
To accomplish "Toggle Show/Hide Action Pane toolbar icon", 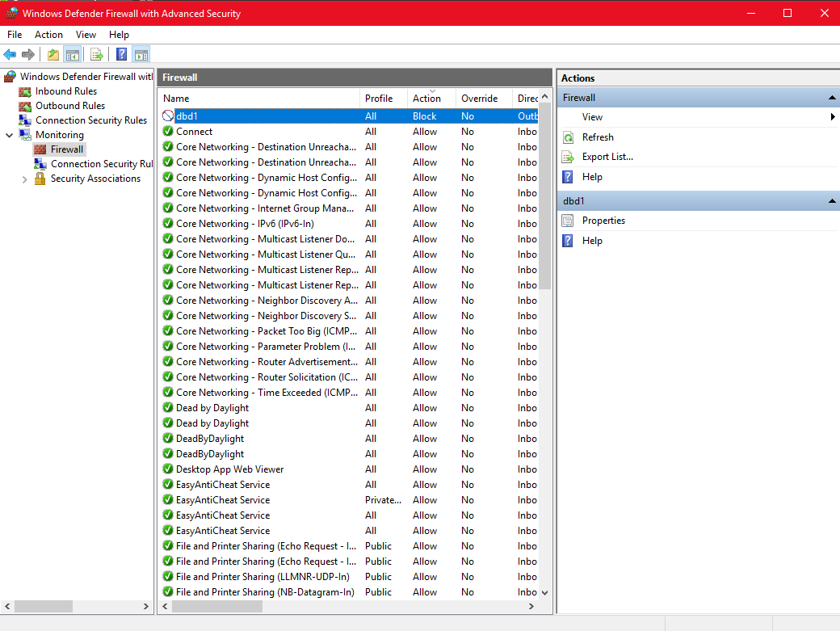I will tap(141, 54).
